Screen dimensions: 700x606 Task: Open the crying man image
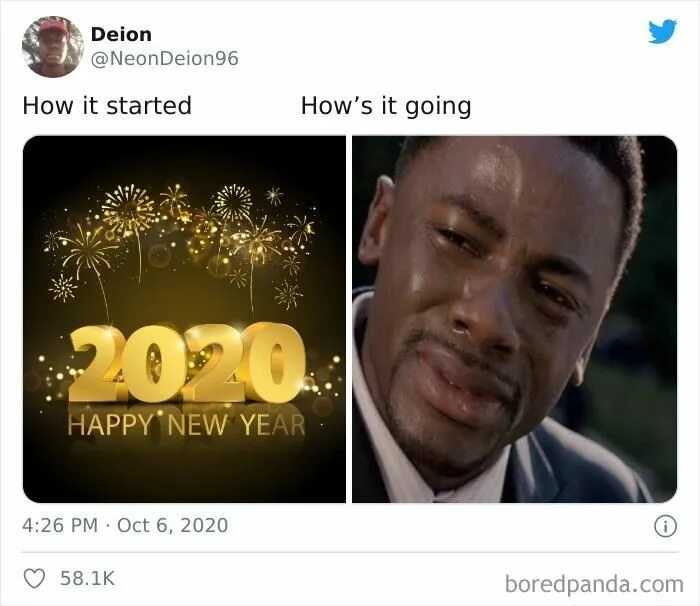(514, 319)
